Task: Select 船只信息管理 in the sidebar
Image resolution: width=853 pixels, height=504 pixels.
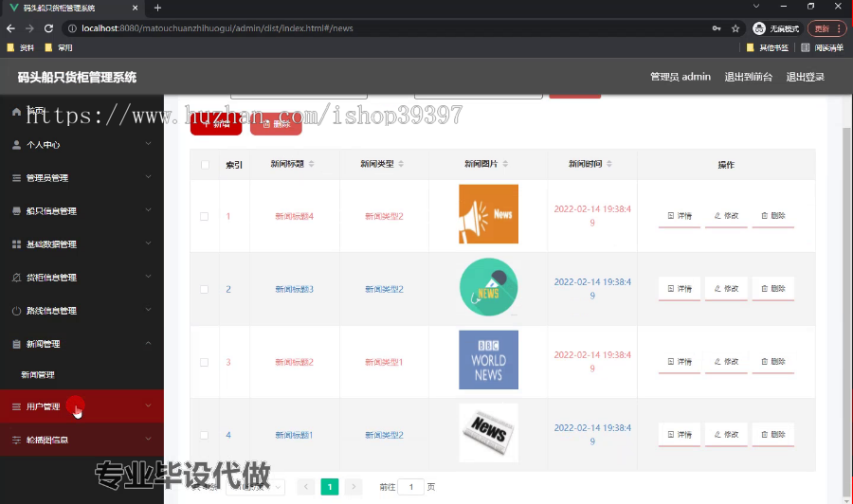Action: [x=82, y=211]
